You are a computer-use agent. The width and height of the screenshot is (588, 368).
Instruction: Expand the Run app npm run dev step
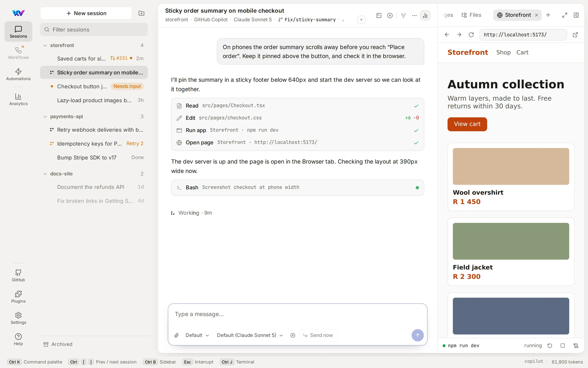click(298, 130)
